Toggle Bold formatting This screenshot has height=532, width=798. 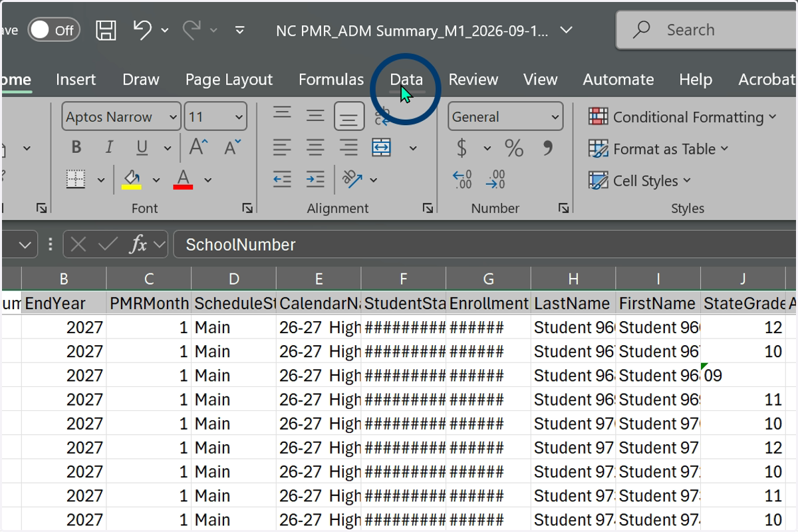(x=76, y=148)
